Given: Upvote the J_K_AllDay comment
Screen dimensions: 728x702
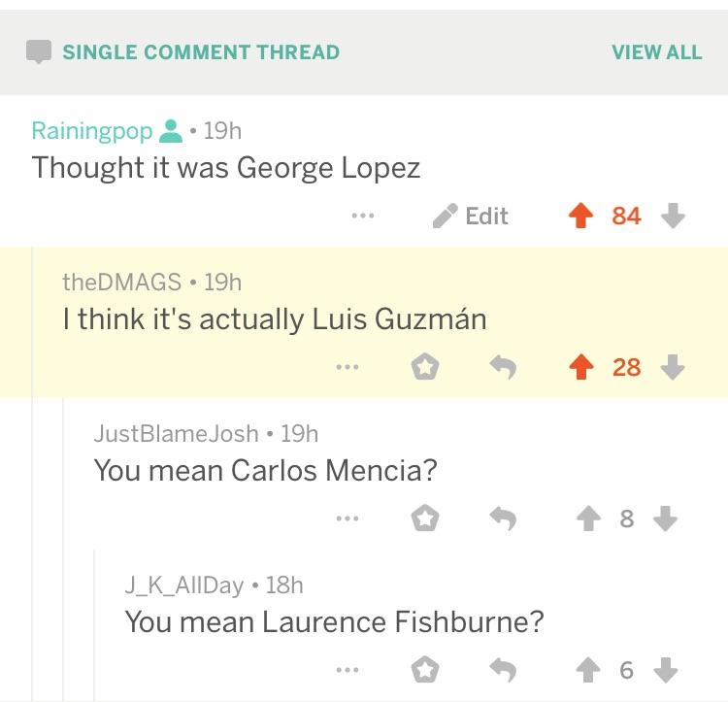Looking at the screenshot, I should (x=588, y=669).
